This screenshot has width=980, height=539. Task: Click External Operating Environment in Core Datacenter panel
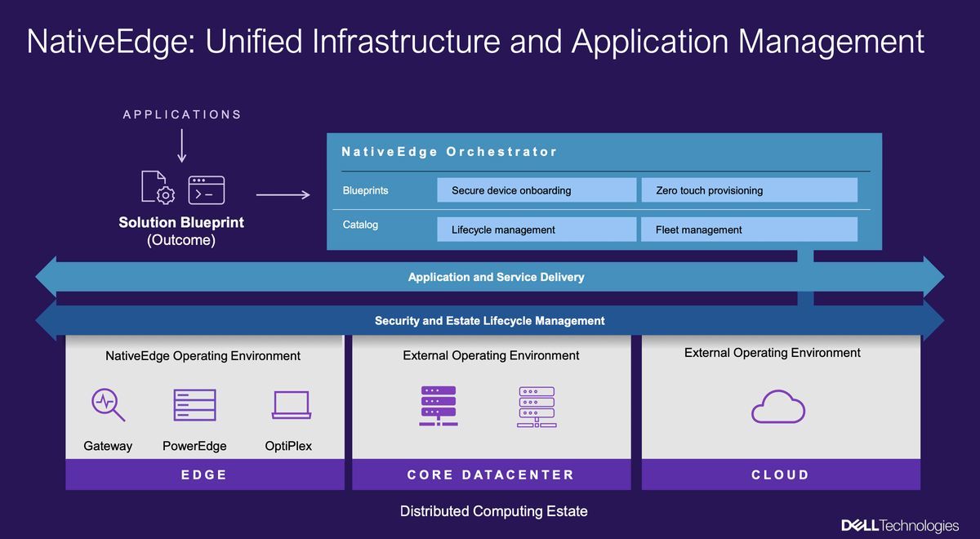pyautogui.click(x=492, y=356)
